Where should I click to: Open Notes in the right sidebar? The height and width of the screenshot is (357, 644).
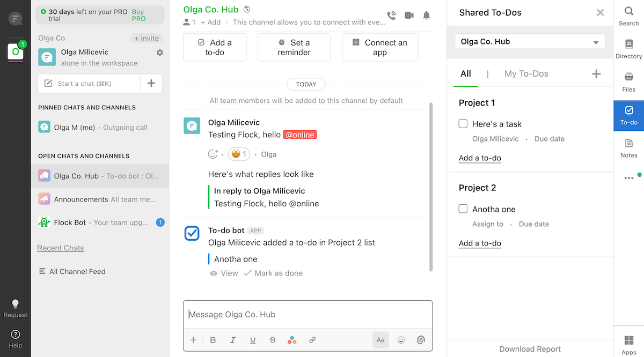tap(629, 148)
